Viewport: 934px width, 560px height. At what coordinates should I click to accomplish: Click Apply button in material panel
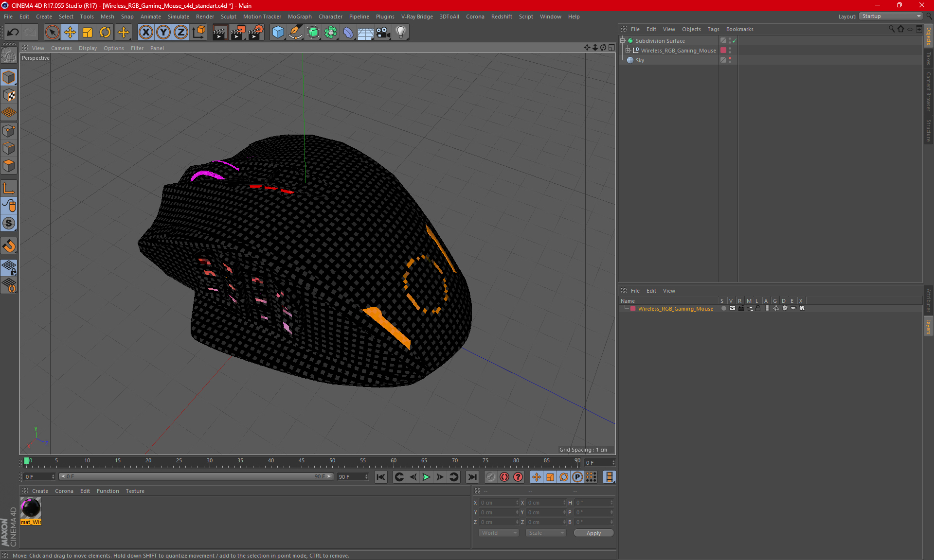click(x=593, y=533)
